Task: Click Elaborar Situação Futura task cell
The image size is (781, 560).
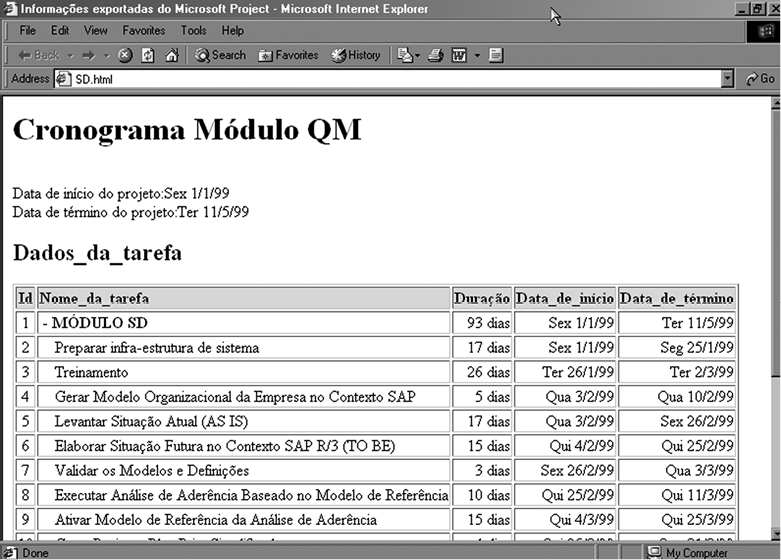Action: click(244, 446)
